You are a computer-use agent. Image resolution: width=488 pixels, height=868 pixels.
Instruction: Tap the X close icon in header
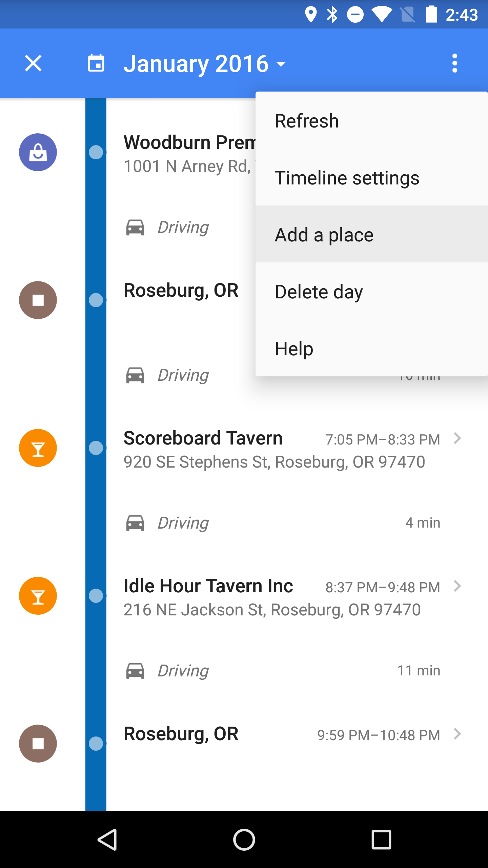tap(33, 63)
